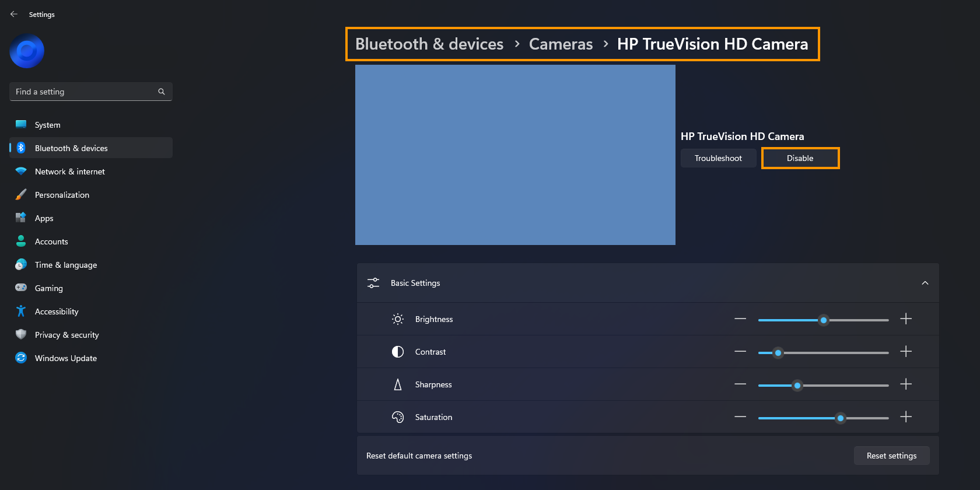This screenshot has height=490, width=980.
Task: Open Network & internet category
Action: pyautogui.click(x=91, y=171)
